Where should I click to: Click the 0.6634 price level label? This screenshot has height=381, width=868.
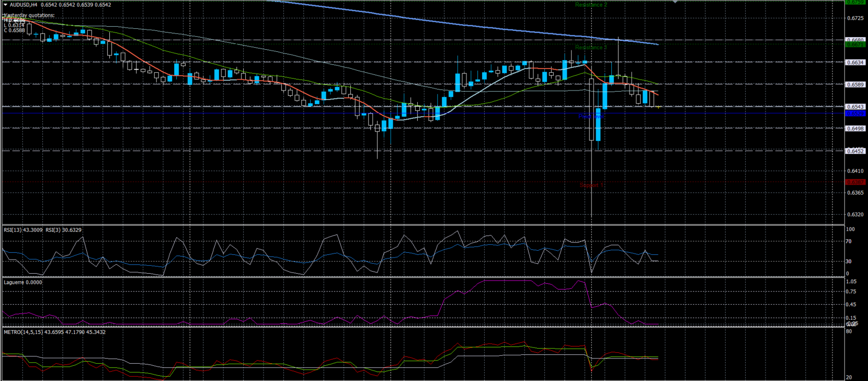click(x=855, y=62)
